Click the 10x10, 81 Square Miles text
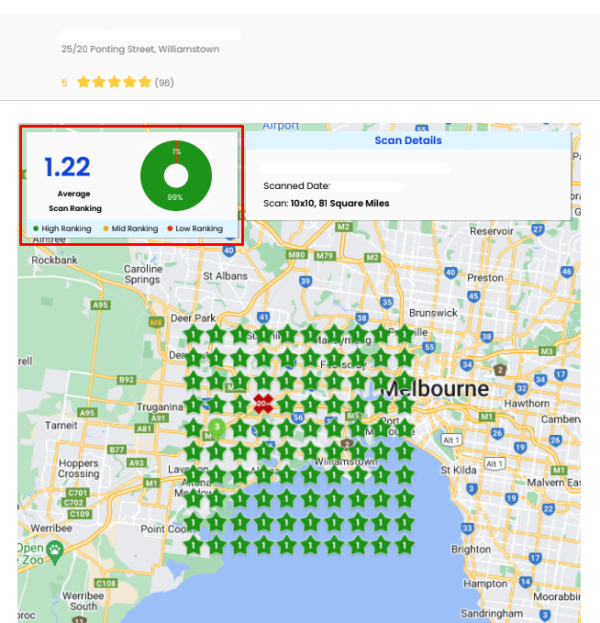 (x=340, y=203)
